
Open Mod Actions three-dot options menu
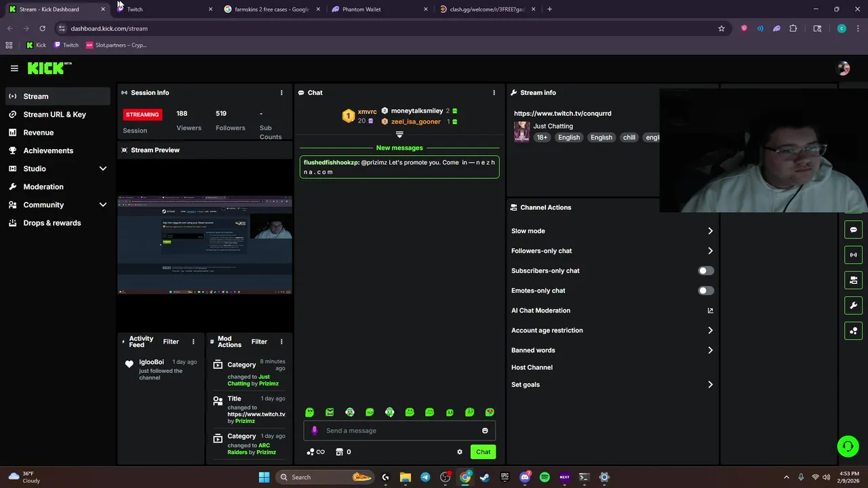(281, 342)
